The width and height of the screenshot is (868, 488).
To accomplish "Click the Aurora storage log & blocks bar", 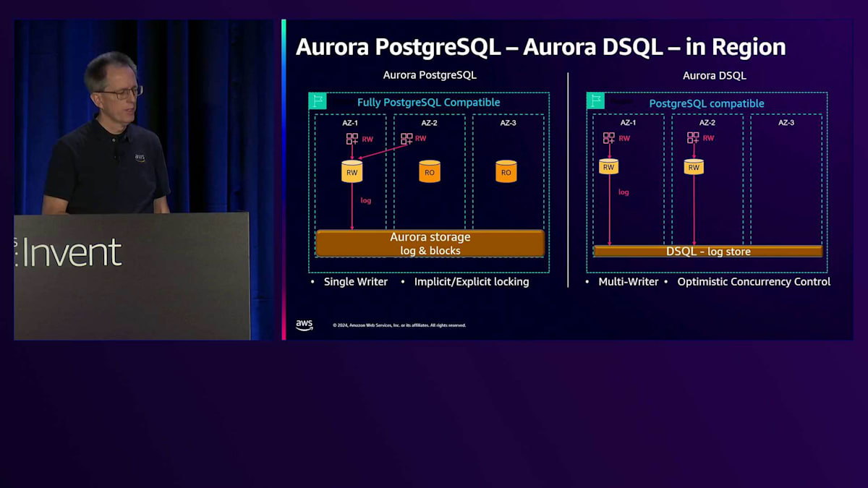I will pyautogui.click(x=430, y=243).
